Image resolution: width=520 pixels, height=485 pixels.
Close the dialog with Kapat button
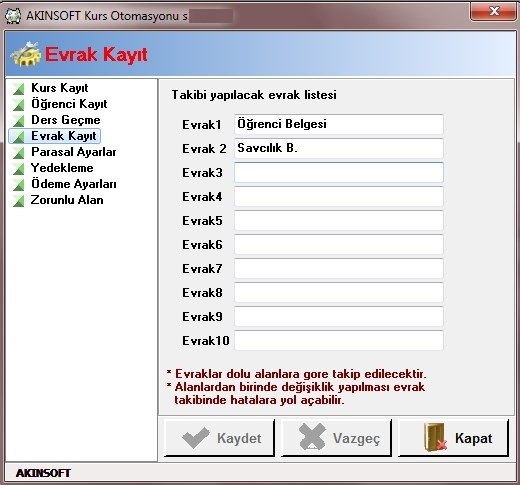[454, 438]
